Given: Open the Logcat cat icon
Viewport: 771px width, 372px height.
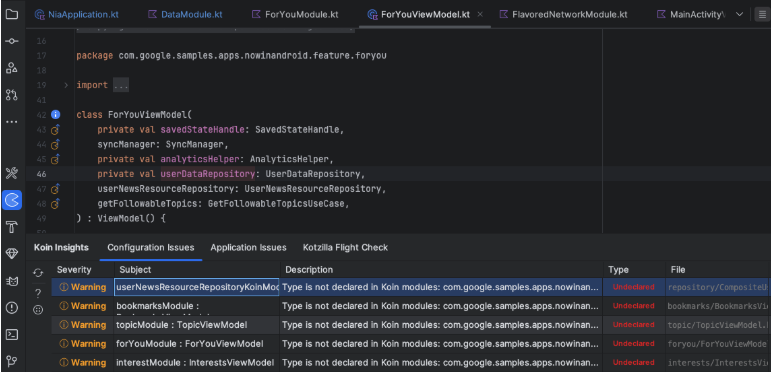Looking at the screenshot, I should coord(11,281).
